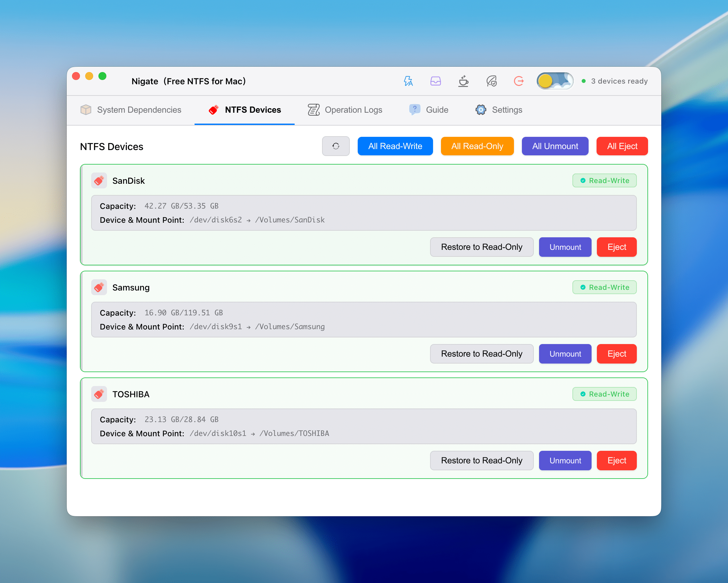Click the red USB drive tab icon
This screenshot has height=583, width=728.
point(213,110)
